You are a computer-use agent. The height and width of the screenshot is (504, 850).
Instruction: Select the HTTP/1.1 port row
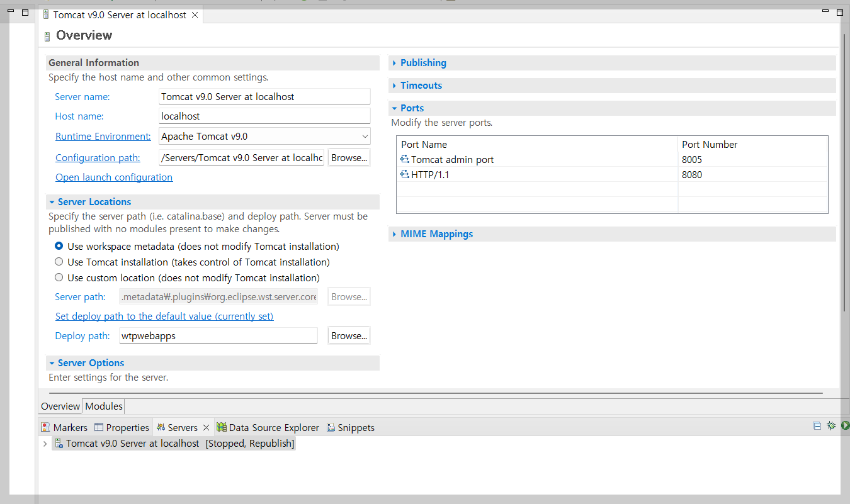tap(612, 175)
